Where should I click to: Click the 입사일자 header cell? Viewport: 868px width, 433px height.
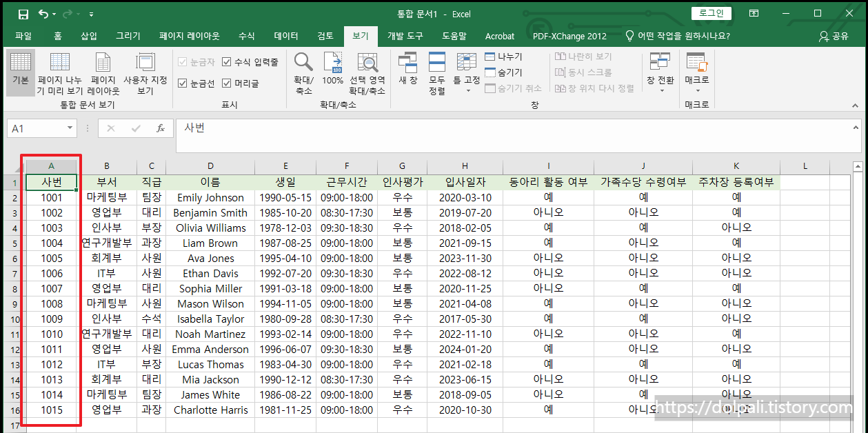(465, 183)
